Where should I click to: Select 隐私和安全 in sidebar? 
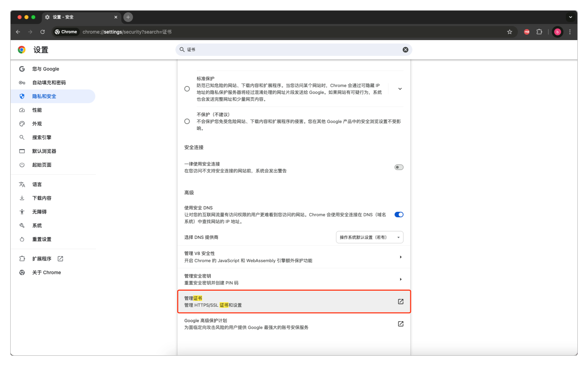click(53, 96)
